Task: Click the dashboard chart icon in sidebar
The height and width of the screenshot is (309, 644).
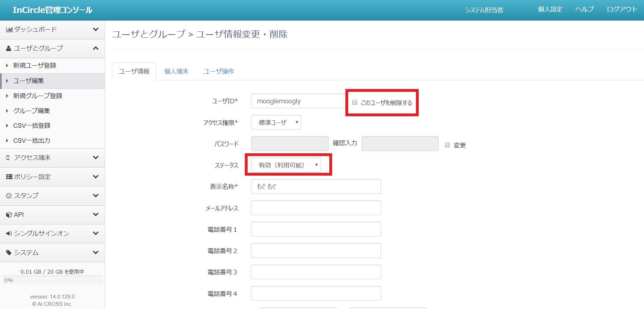Action: coord(9,30)
